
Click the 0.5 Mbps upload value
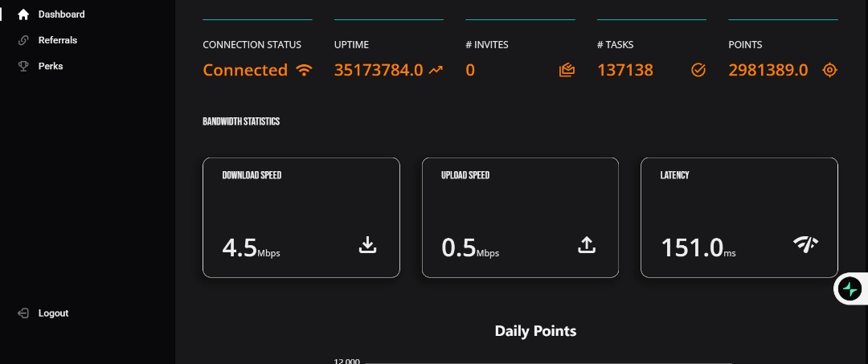[x=470, y=247]
